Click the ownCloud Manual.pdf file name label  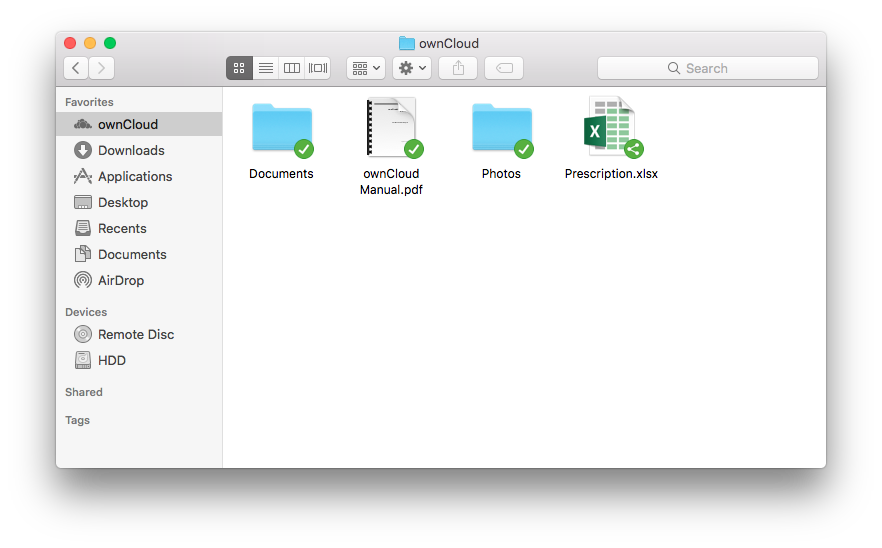point(392,182)
